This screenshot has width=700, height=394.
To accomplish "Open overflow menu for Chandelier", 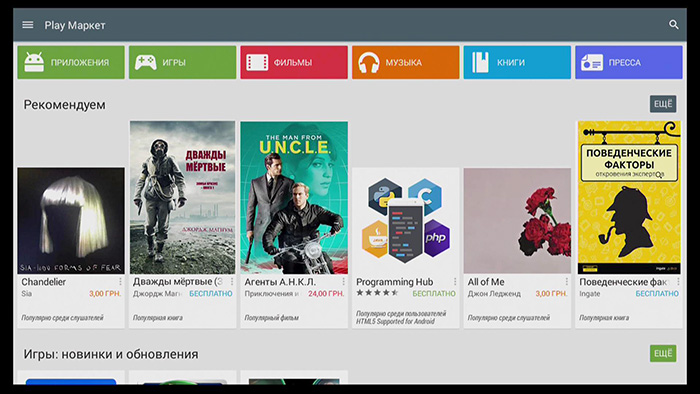I will (120, 282).
